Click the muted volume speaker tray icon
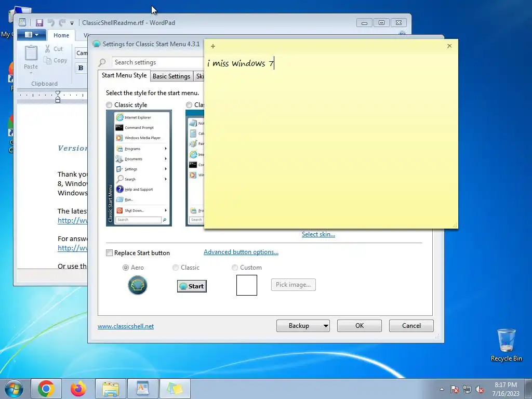This screenshot has height=399, width=532. pos(480,389)
